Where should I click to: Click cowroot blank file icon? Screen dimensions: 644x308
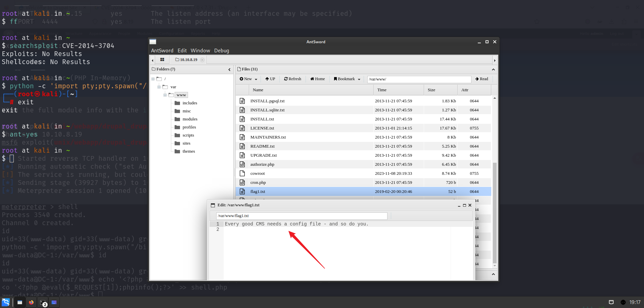pyautogui.click(x=242, y=173)
